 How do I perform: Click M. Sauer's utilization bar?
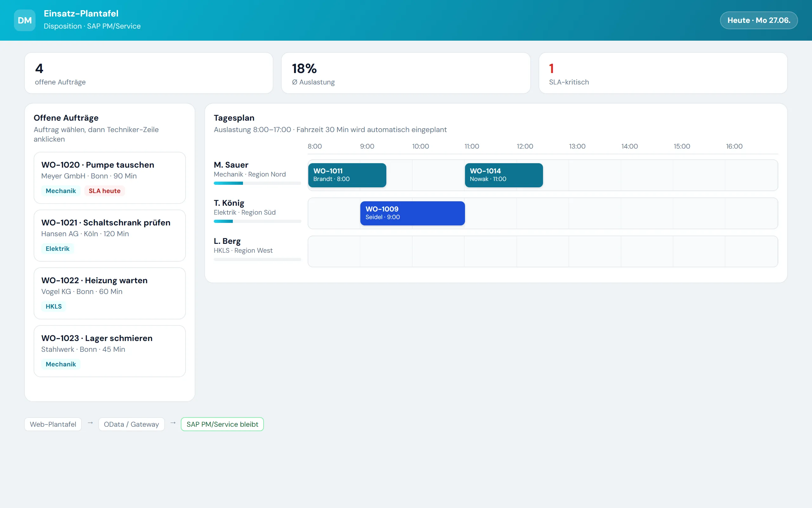tap(257, 183)
